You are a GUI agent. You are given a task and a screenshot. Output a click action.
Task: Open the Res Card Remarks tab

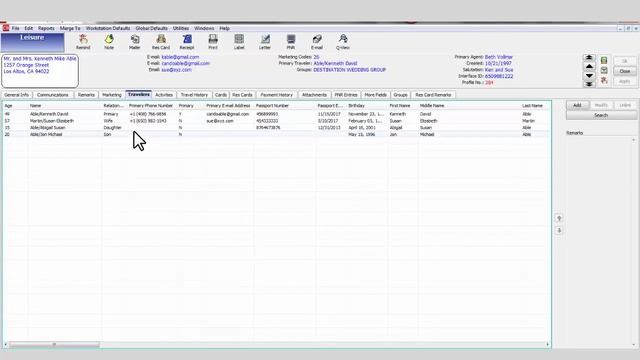pos(433,95)
